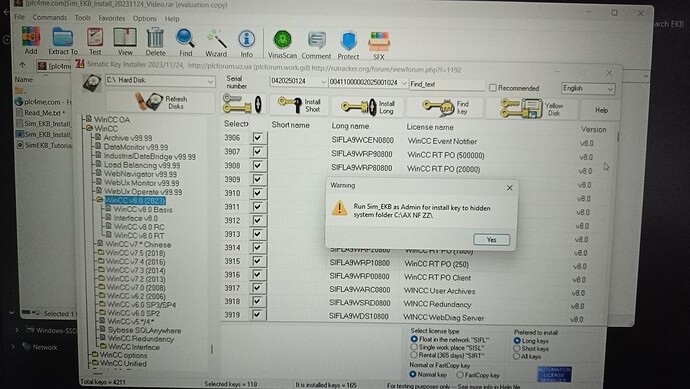The height and width of the screenshot is (389, 690).
Task: Select WinCC OA in the tree
Action: (112, 119)
